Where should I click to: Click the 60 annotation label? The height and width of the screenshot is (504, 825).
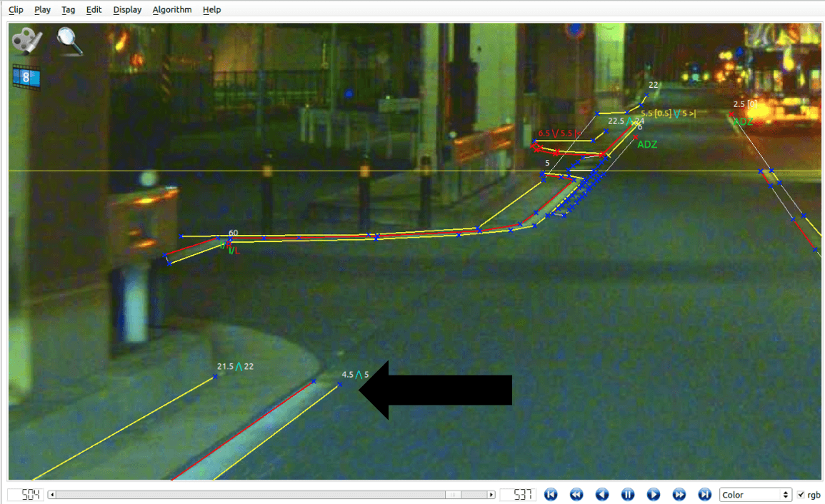233,233
